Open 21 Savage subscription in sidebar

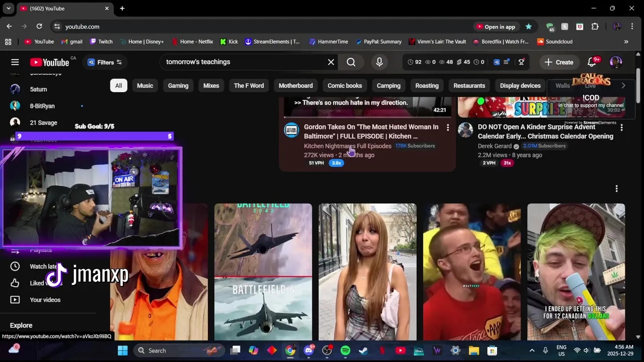point(43,123)
